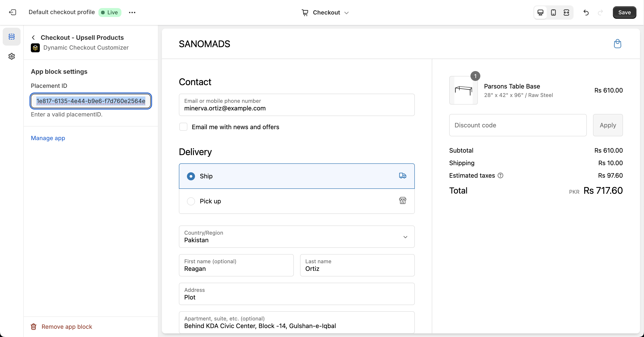Switch to fullscreen width preview

click(x=566, y=12)
